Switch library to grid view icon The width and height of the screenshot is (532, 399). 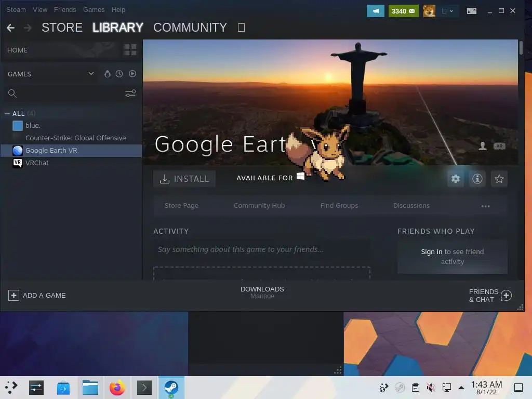point(130,50)
